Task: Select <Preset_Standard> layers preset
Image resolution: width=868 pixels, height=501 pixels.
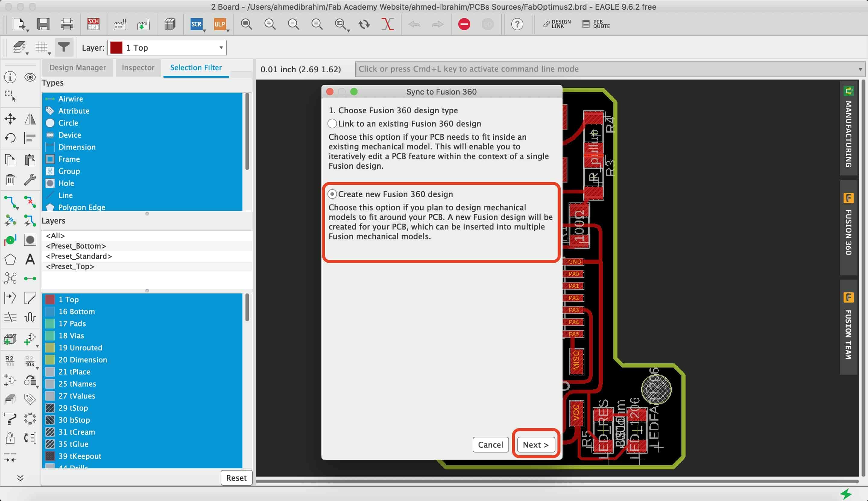Action: tap(147, 256)
